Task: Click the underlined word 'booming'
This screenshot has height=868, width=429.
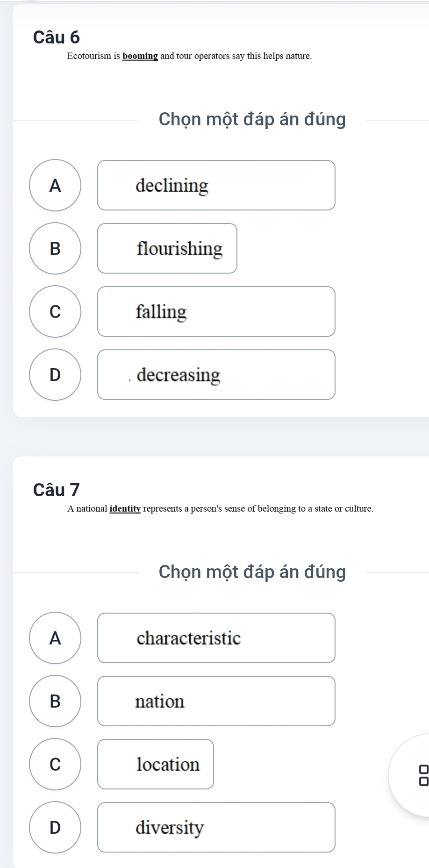Action: (x=140, y=56)
